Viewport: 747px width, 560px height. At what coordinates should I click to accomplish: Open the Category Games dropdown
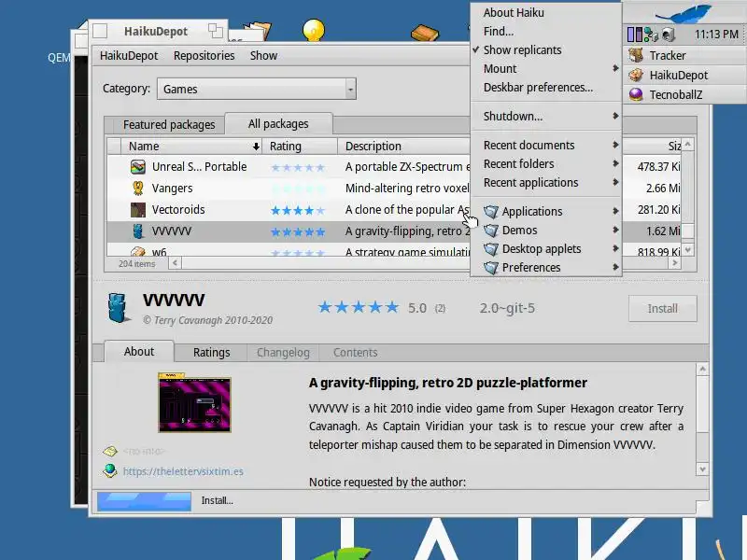(x=257, y=89)
